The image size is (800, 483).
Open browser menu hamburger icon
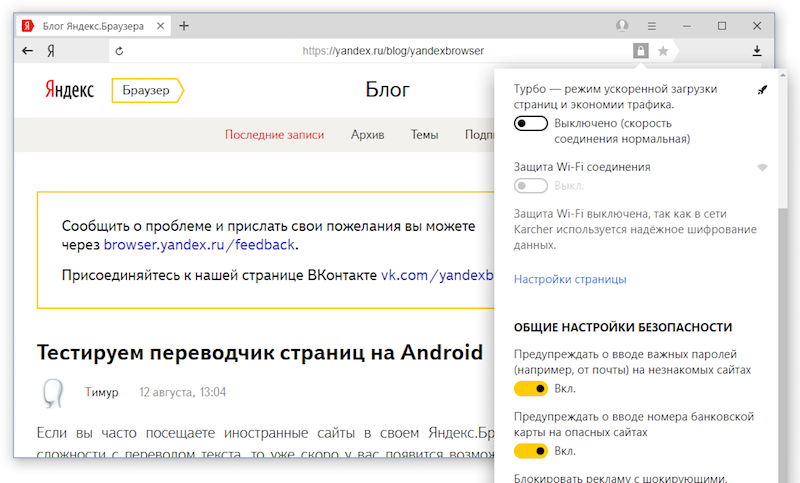(652, 26)
